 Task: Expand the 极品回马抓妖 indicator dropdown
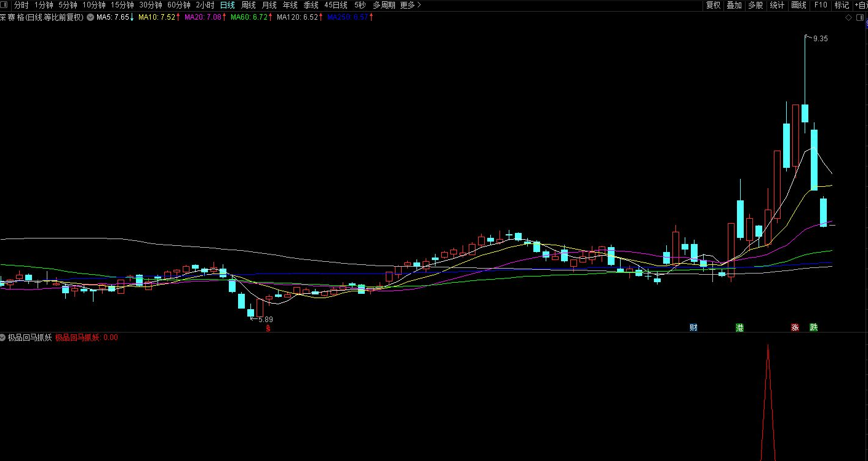pyautogui.click(x=3, y=337)
